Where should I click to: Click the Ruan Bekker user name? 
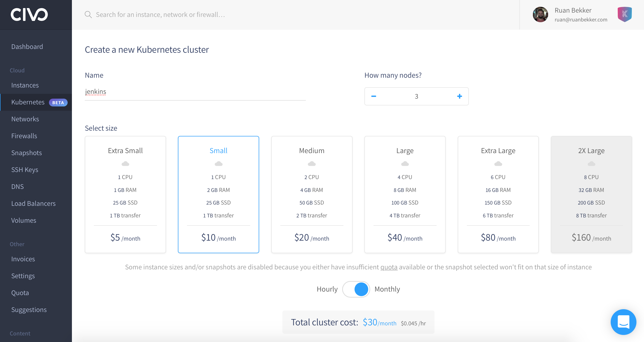[x=573, y=10]
